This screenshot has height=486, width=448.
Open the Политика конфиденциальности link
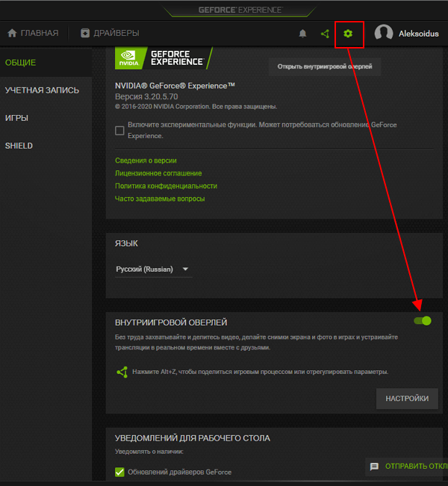click(x=167, y=186)
